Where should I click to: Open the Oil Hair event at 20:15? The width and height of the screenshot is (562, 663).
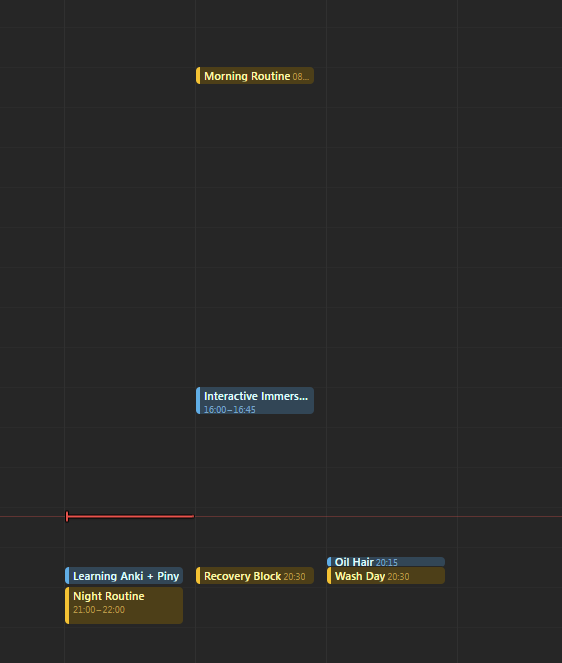tap(386, 562)
